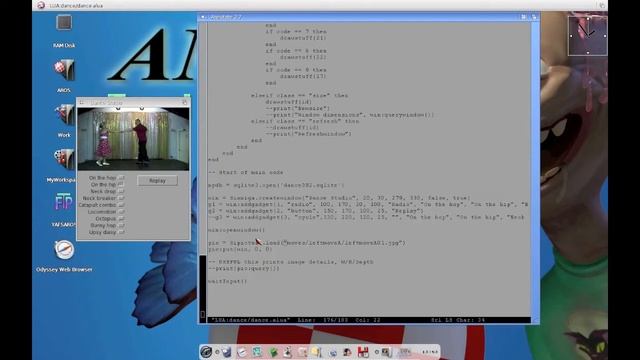Select the 'Neck breaker' radio option
The image size is (640, 360).
(121, 198)
